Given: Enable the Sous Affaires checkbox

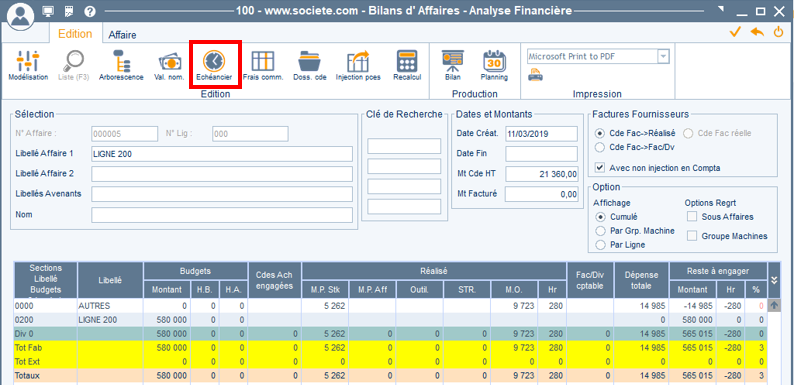Looking at the screenshot, I should tap(692, 217).
